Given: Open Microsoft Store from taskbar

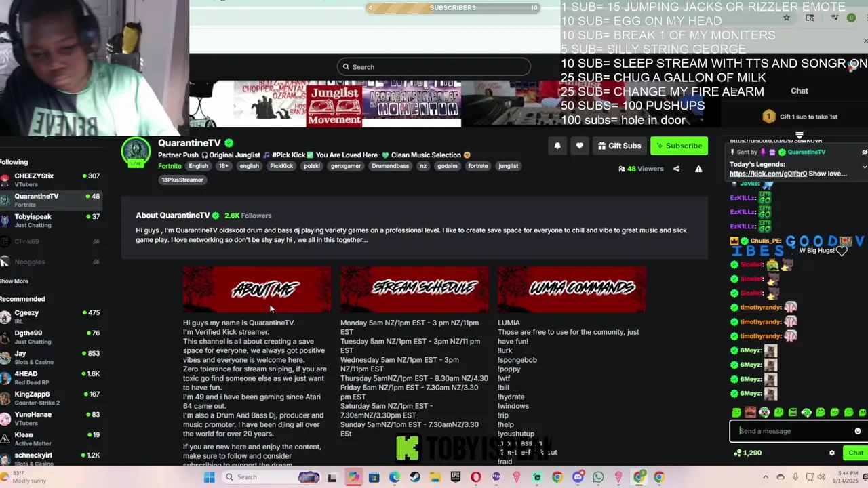Looking at the screenshot, I should coord(374,477).
